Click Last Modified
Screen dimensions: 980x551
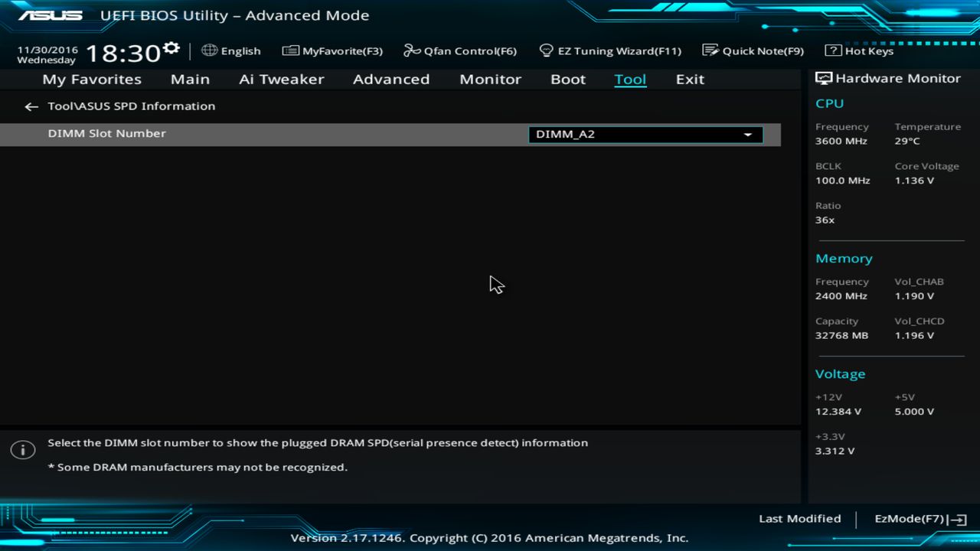pos(799,518)
